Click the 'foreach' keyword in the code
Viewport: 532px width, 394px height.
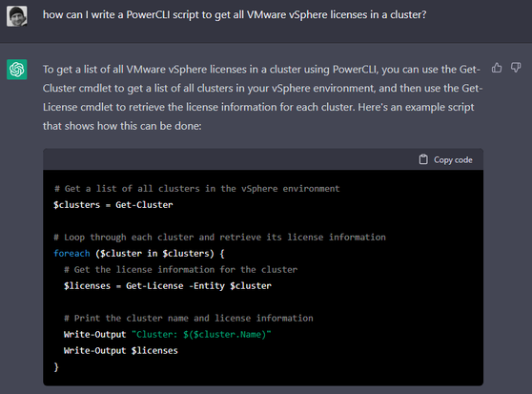click(72, 254)
